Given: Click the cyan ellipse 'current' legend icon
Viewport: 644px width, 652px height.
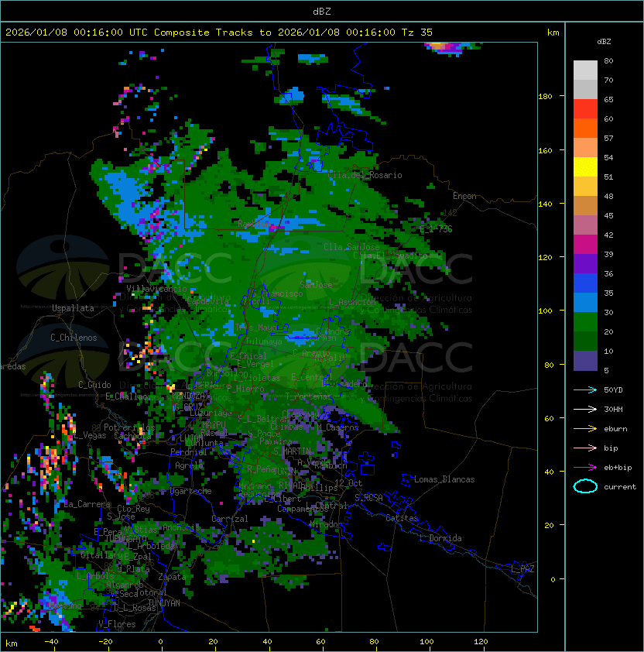Looking at the screenshot, I should [x=585, y=486].
